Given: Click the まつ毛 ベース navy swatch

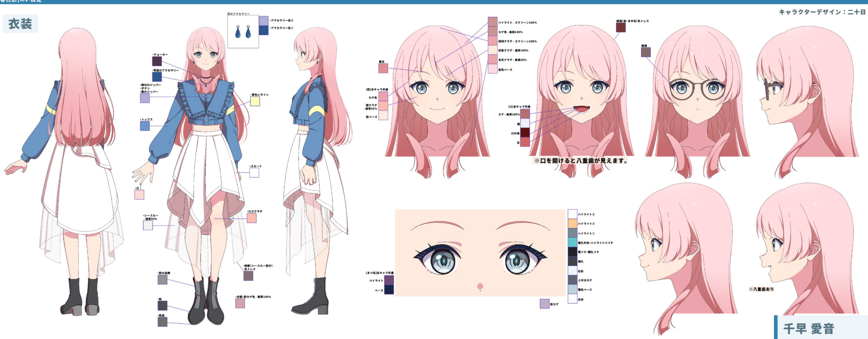Looking at the screenshot, I should [389, 290].
